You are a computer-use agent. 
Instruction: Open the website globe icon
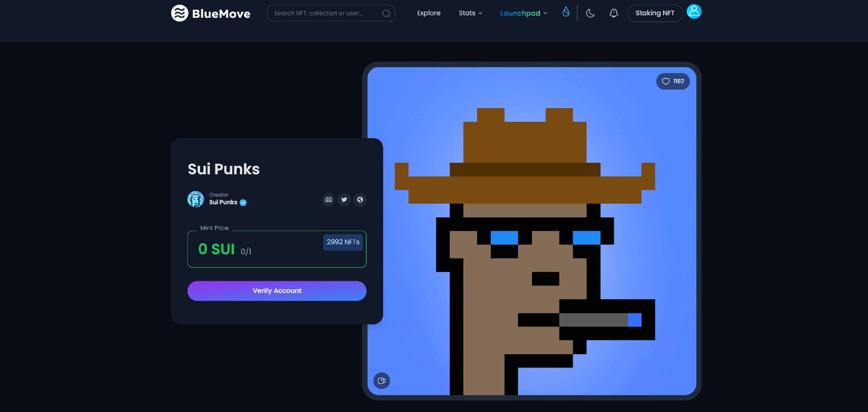click(x=360, y=199)
